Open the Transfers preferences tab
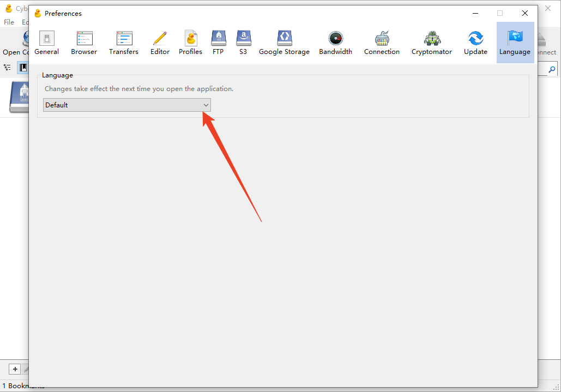561x392 pixels. click(x=124, y=43)
